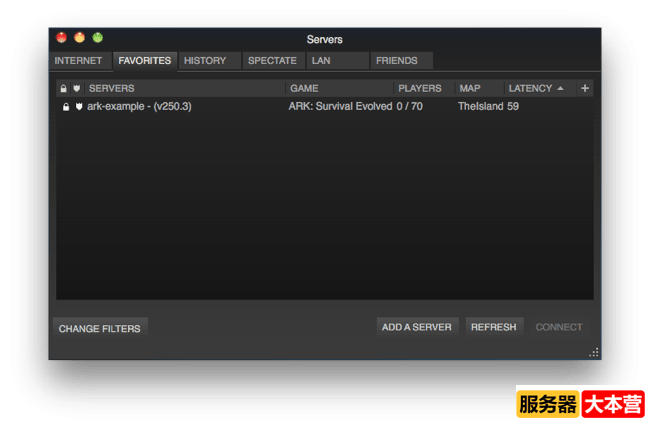The image size is (650, 429).
Task: Click the plus icon to add columns
Action: [x=585, y=88]
